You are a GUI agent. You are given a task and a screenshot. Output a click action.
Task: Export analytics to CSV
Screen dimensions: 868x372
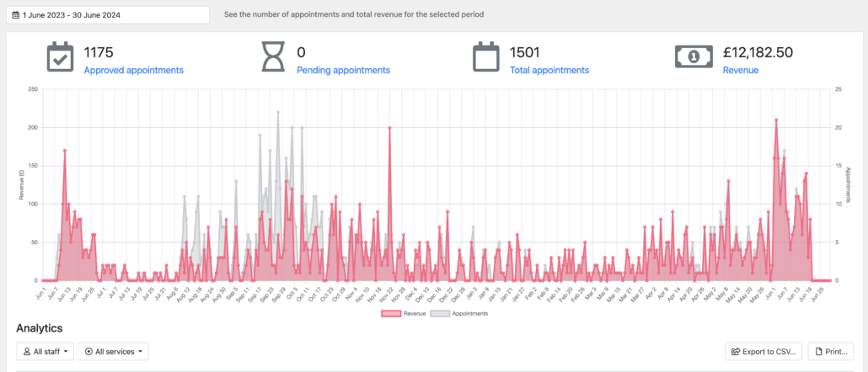coord(764,351)
